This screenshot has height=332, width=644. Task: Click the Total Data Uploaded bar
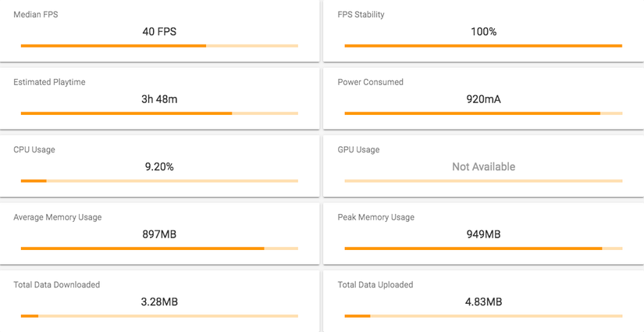(x=483, y=316)
